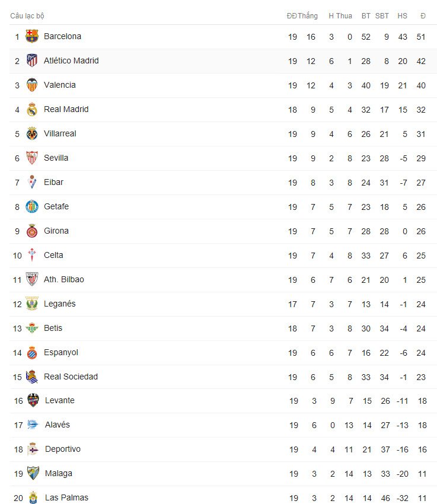
Task: Click the Barcelona club crest
Action: 32,36
